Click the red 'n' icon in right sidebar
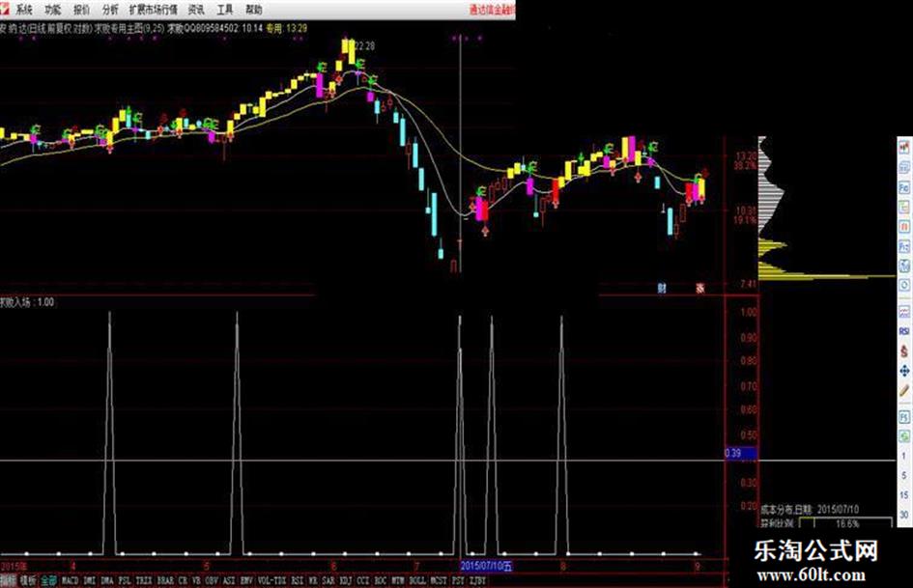The image size is (913, 588). coord(904,226)
